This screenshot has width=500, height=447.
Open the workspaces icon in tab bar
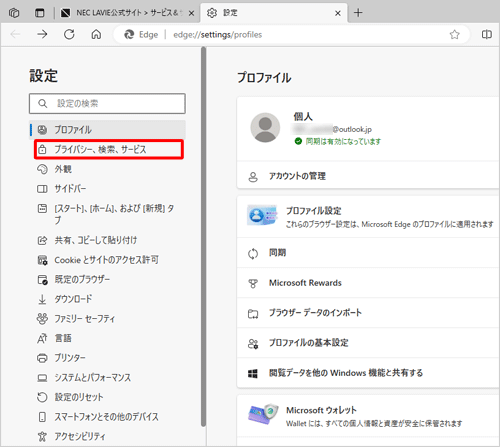pos(14,13)
